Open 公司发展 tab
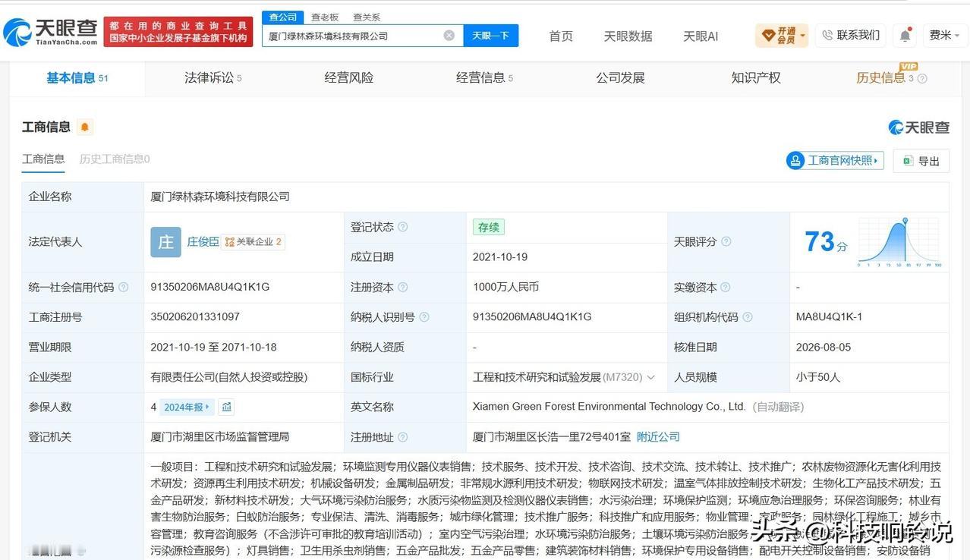Image resolution: width=970 pixels, height=560 pixels. 620,77
